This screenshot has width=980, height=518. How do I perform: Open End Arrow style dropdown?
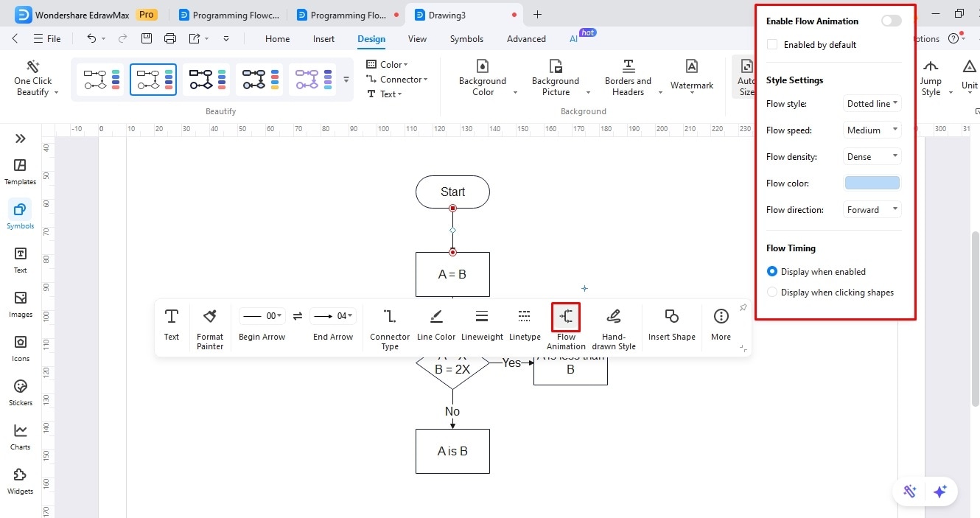click(333, 316)
